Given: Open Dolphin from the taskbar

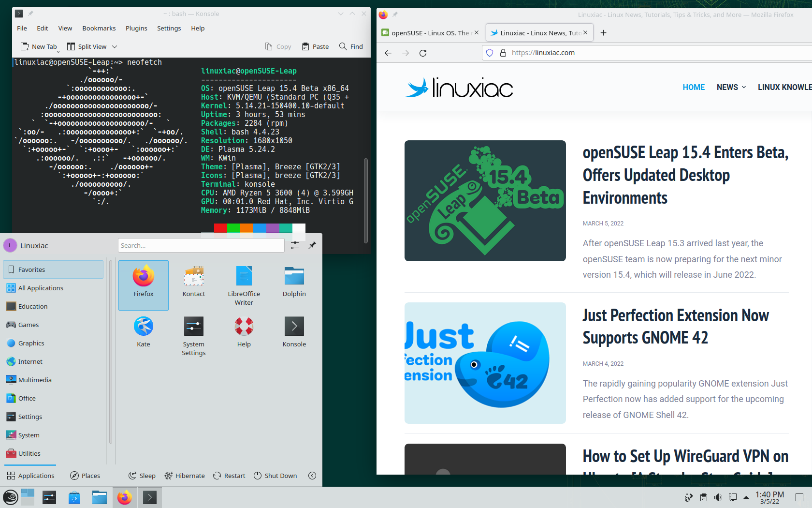Looking at the screenshot, I should 100,497.
